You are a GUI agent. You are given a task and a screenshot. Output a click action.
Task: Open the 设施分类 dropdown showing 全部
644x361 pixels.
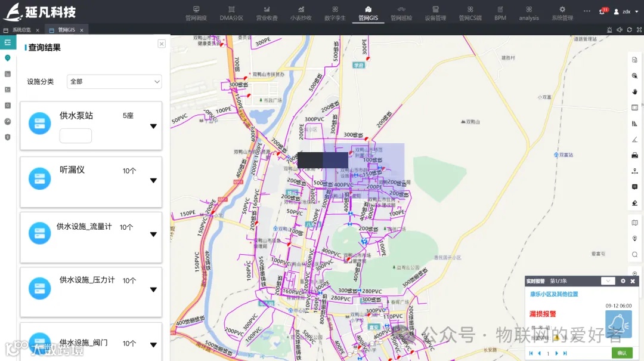[114, 81]
